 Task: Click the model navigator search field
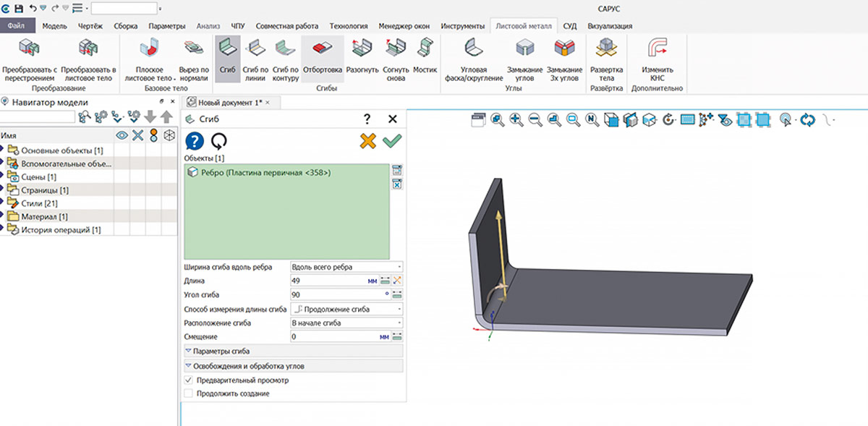[37, 116]
